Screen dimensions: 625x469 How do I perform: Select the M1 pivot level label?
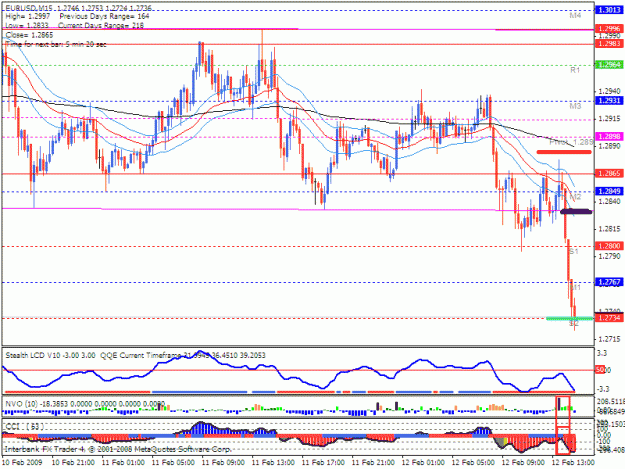pyautogui.click(x=575, y=287)
